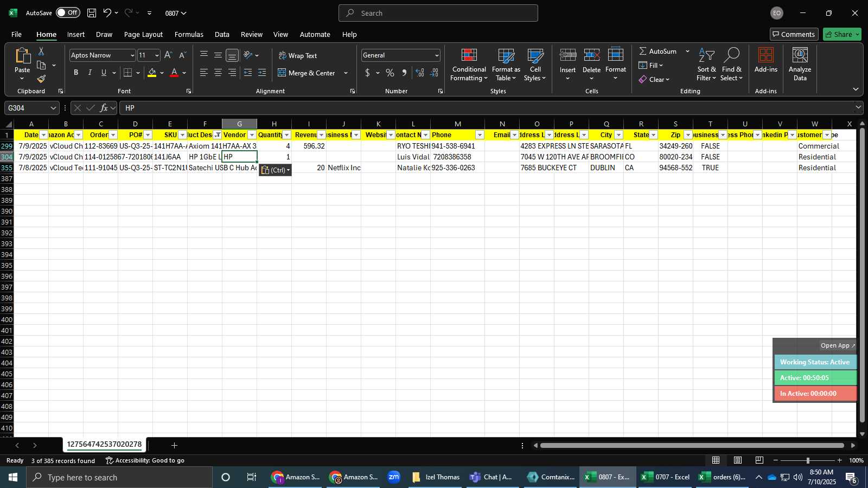Switch to Normal view in status bar

(716, 460)
